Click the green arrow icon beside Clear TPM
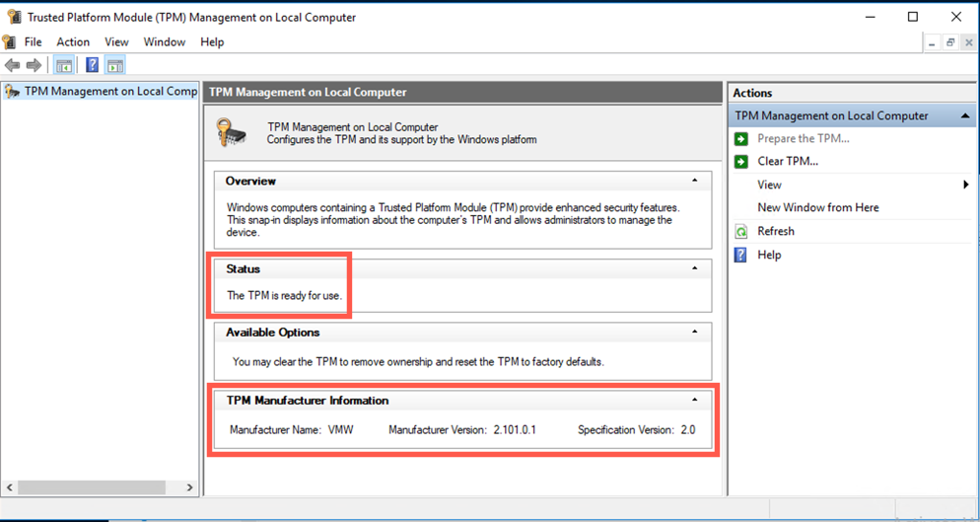 tap(741, 162)
